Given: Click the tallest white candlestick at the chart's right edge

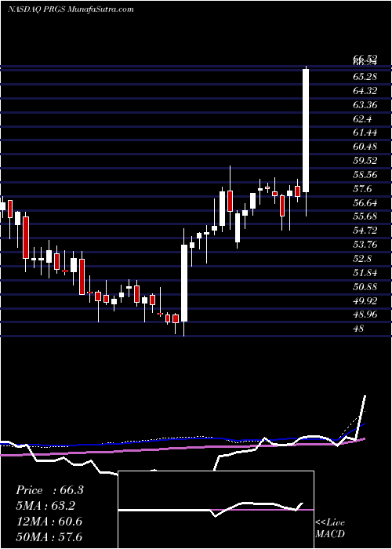Looking at the screenshot, I should [x=306, y=130].
